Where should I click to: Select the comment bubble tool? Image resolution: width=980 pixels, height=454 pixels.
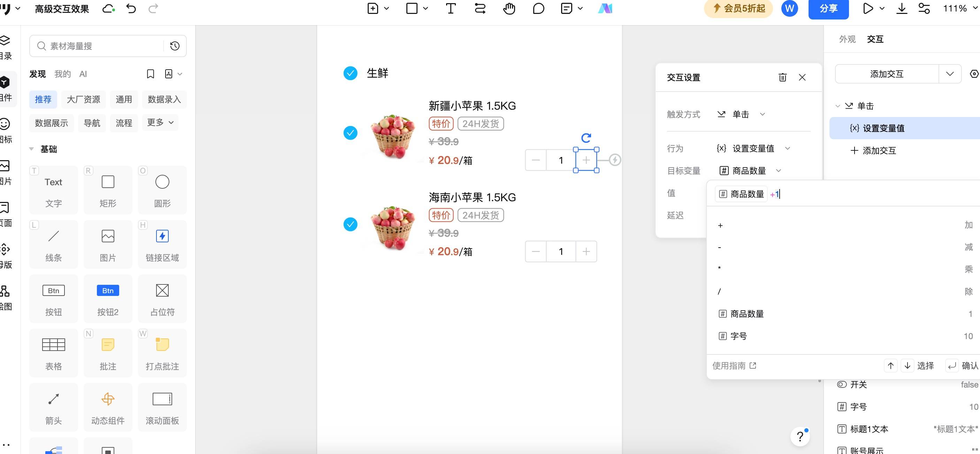[538, 8]
